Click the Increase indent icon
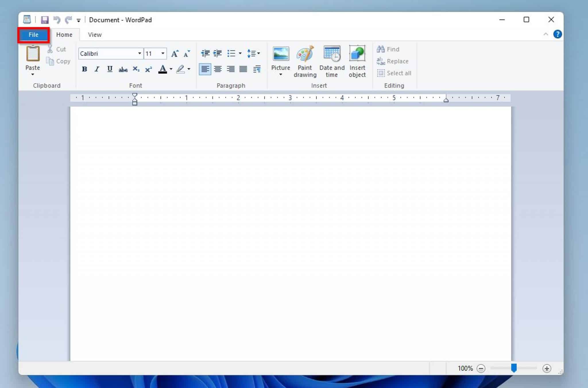 pyautogui.click(x=217, y=53)
